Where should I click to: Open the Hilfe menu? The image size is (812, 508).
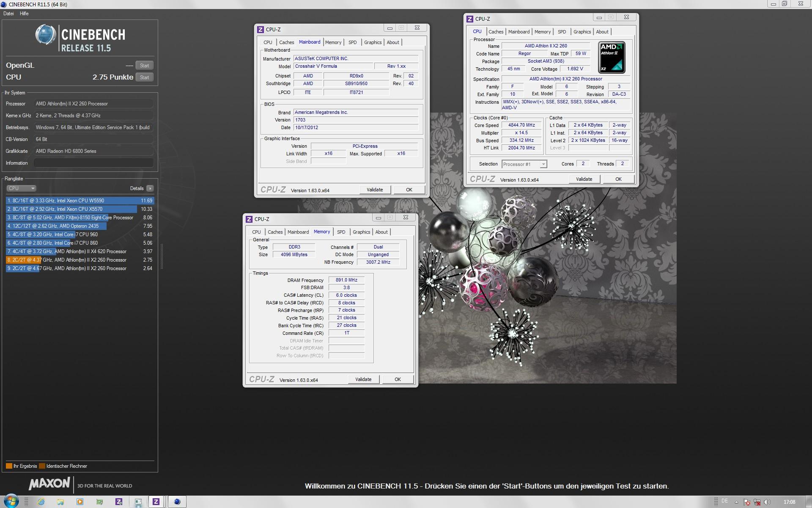(x=24, y=14)
